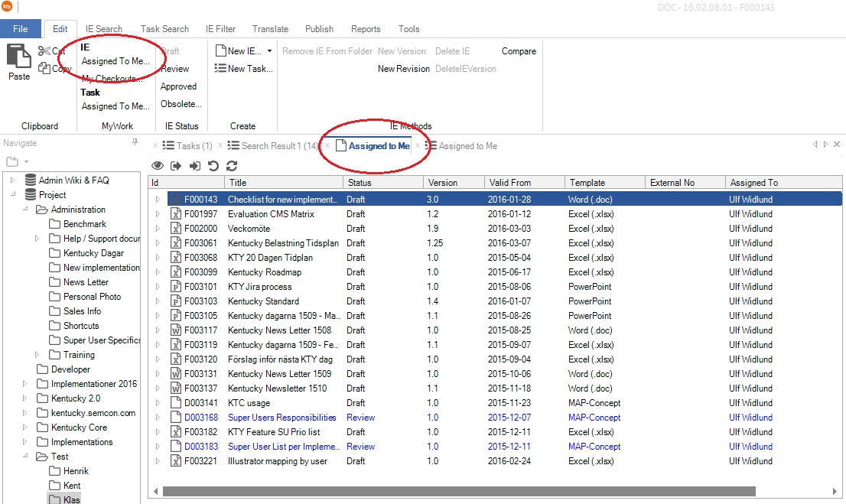The height and width of the screenshot is (504, 846).
Task: Open the IE Search ribbon tab
Action: pyautogui.click(x=103, y=29)
